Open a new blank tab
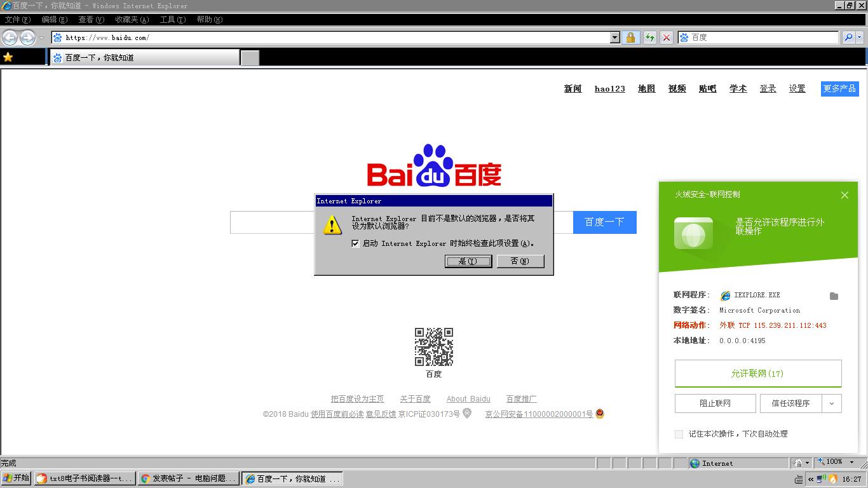The height and width of the screenshot is (488, 868). point(250,58)
